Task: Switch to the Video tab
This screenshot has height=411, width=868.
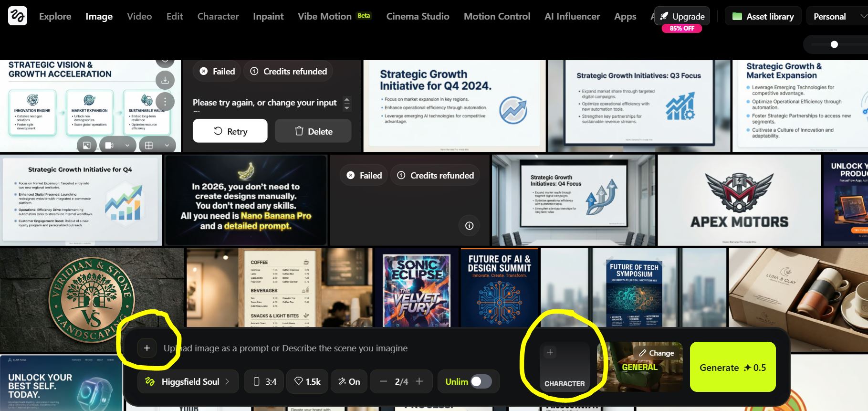Action: pyautogui.click(x=139, y=16)
